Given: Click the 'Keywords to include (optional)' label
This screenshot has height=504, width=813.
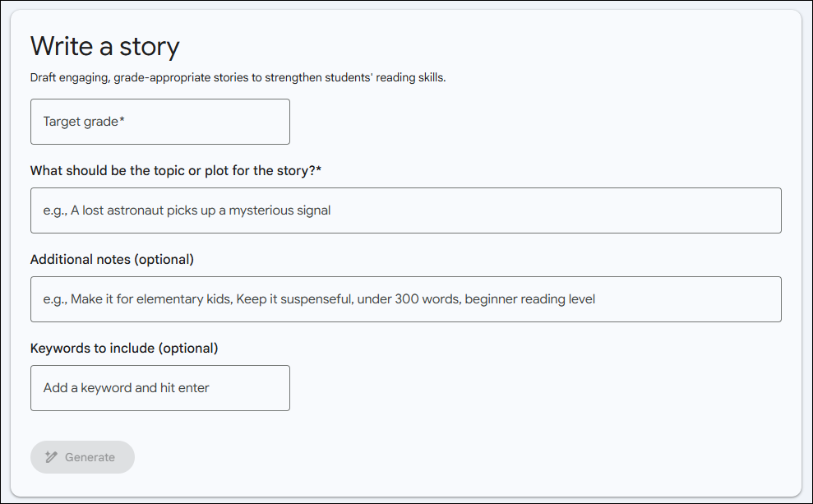Looking at the screenshot, I should pos(124,348).
